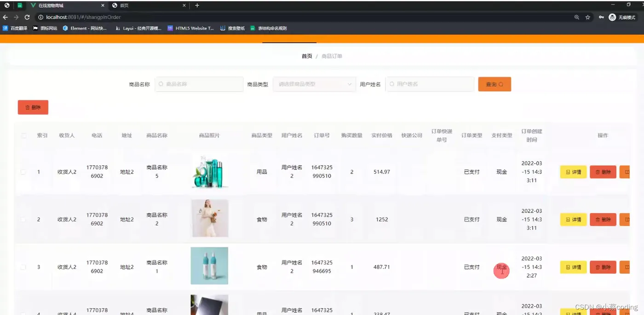Viewport: 644px width, 315px height.
Task: Check the checkbox for row 2
Action: (x=23, y=220)
